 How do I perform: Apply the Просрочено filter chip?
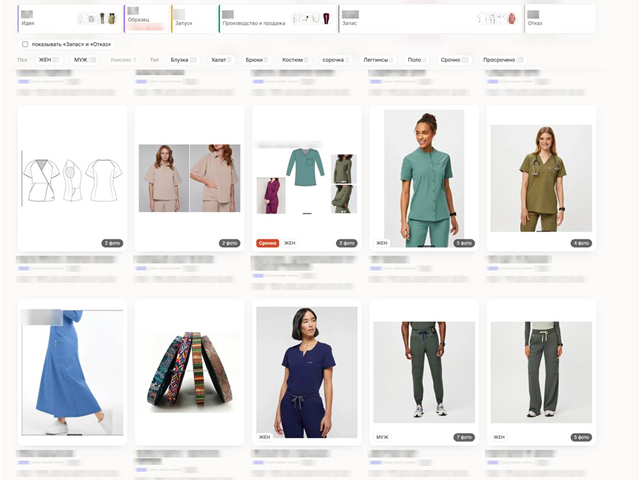click(503, 60)
